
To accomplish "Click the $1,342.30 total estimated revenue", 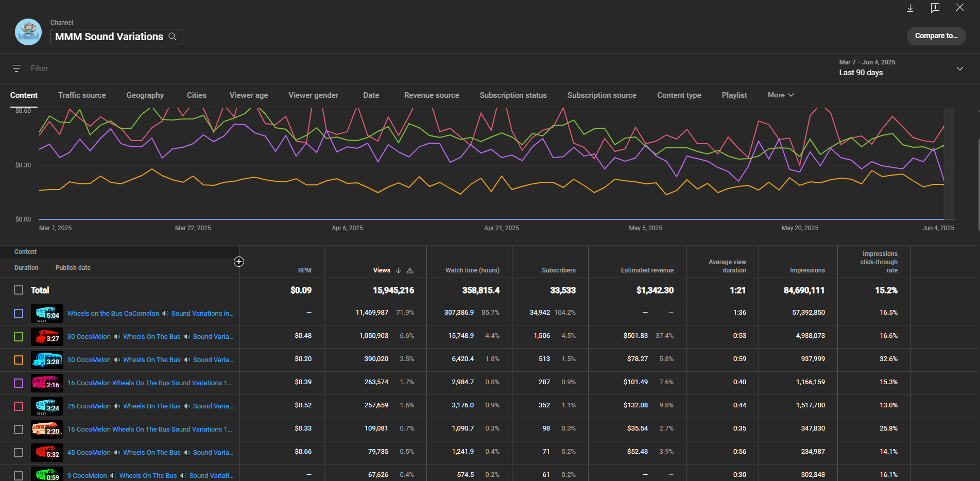I will coord(655,290).
